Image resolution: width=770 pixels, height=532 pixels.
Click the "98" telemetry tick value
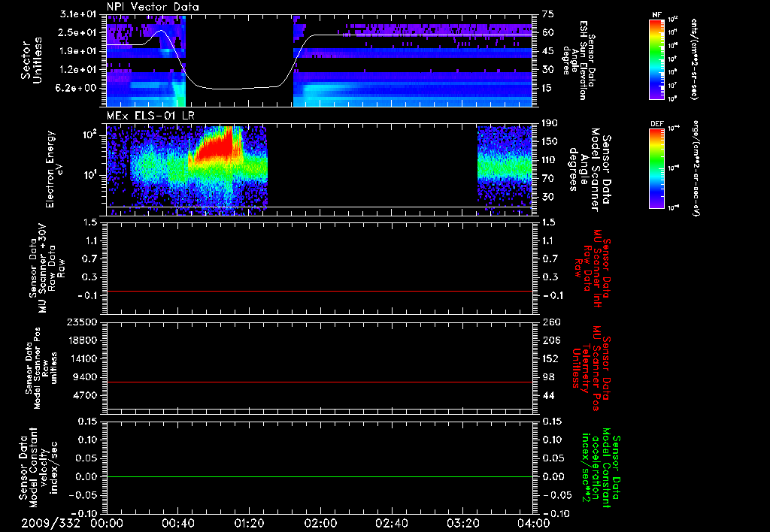[x=548, y=377]
